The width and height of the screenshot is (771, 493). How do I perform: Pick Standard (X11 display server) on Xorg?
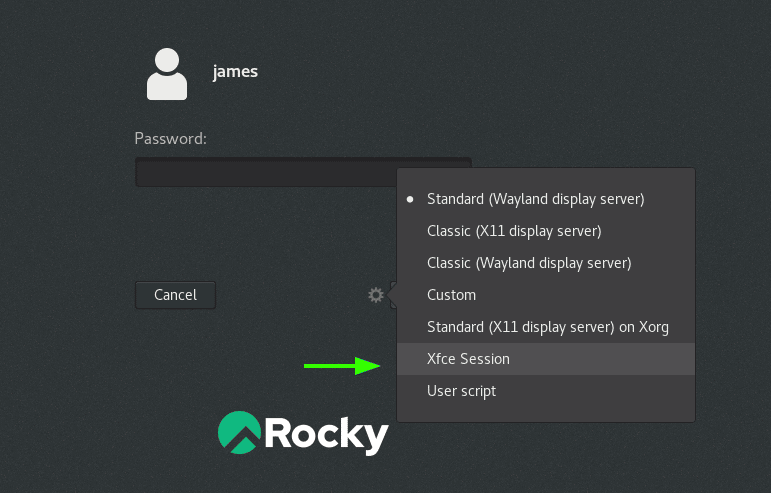click(546, 327)
